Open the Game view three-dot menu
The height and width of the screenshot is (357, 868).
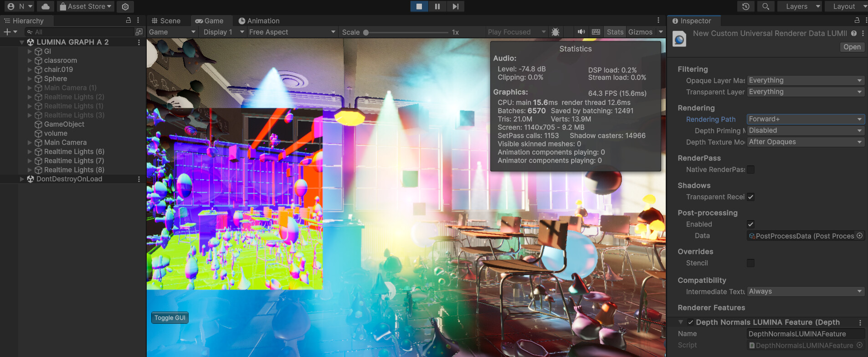[x=658, y=21]
